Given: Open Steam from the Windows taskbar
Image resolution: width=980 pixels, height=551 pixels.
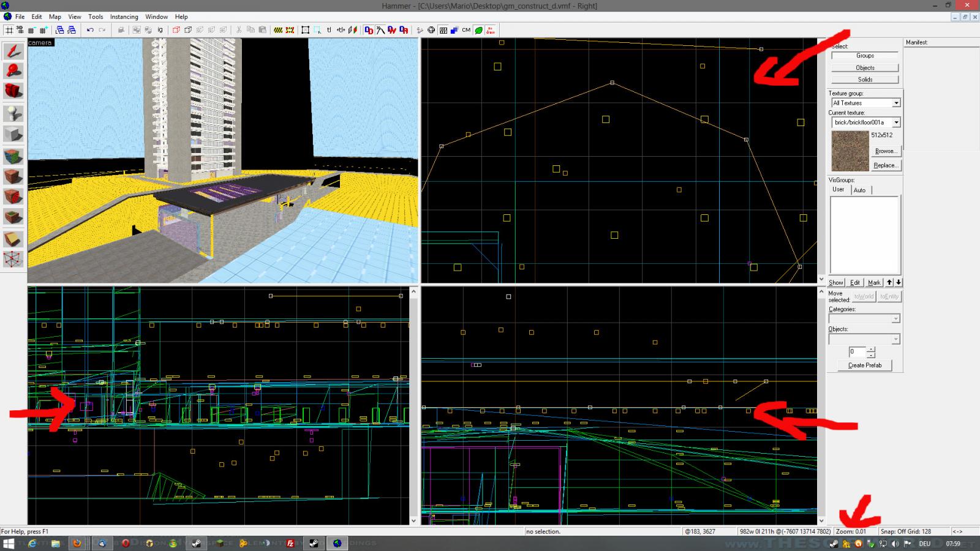Looking at the screenshot, I should tap(197, 543).
